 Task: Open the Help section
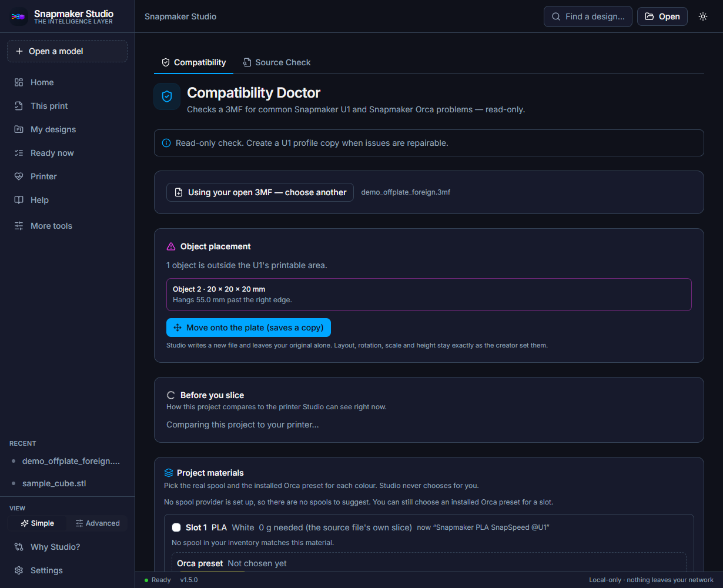[67, 200]
